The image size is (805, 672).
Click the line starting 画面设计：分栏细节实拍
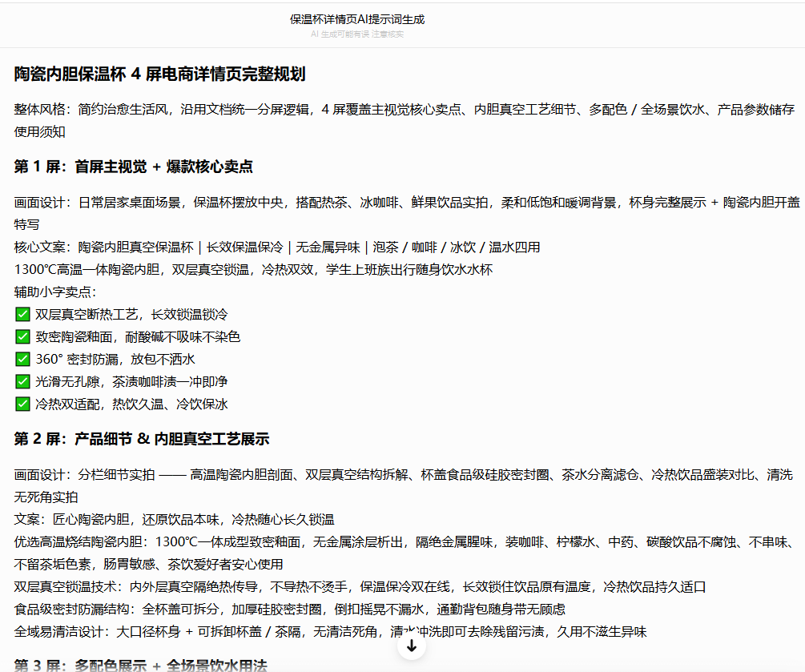pyautogui.click(x=404, y=485)
